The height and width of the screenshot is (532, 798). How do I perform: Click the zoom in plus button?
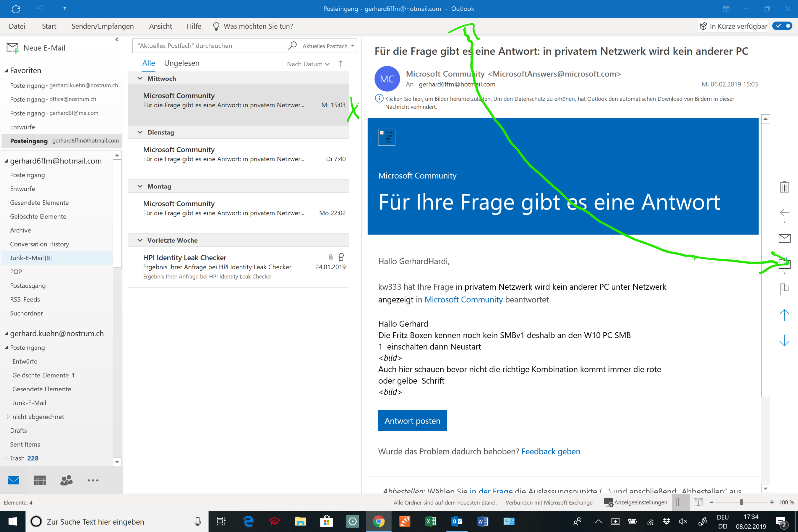[x=772, y=502]
